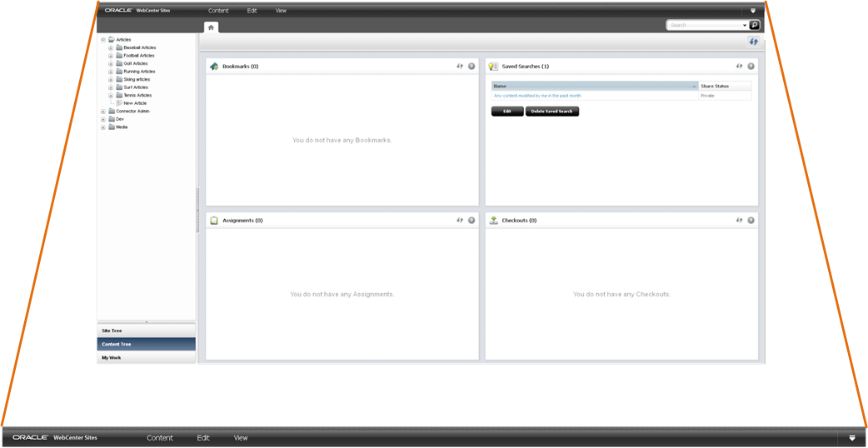Screen dimensions: 868x448
Task: Open help for the Checkouts widget
Action: click(x=751, y=220)
